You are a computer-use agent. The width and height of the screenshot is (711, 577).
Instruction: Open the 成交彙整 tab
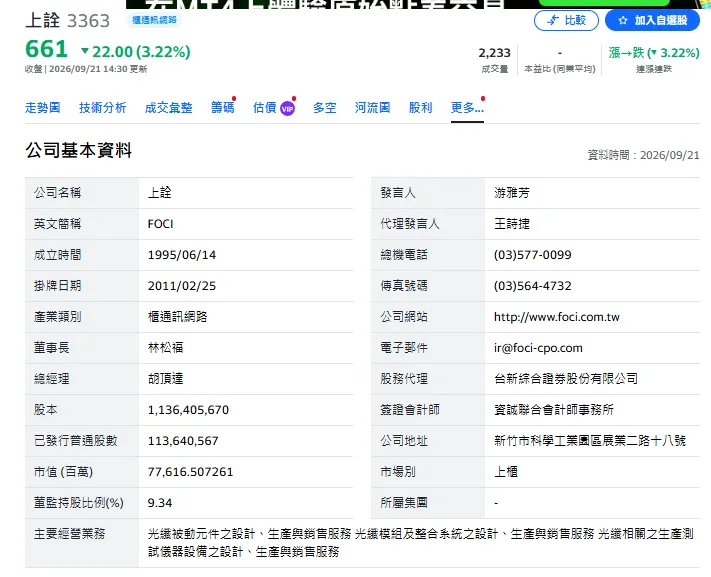pos(168,108)
